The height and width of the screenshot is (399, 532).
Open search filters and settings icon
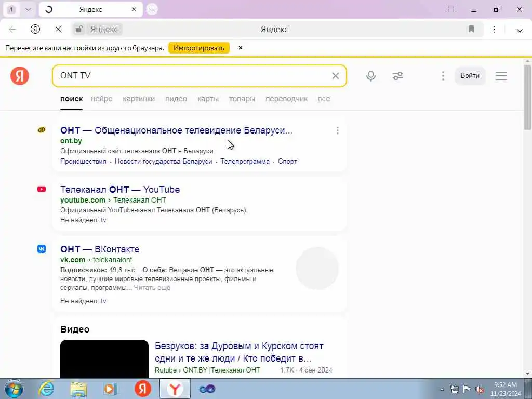[x=397, y=76]
